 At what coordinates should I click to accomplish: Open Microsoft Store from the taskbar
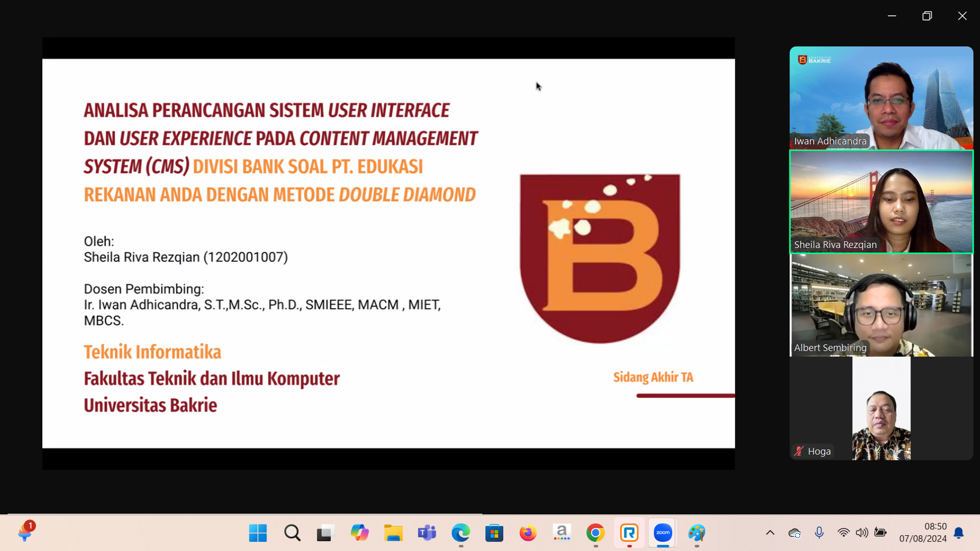494,533
